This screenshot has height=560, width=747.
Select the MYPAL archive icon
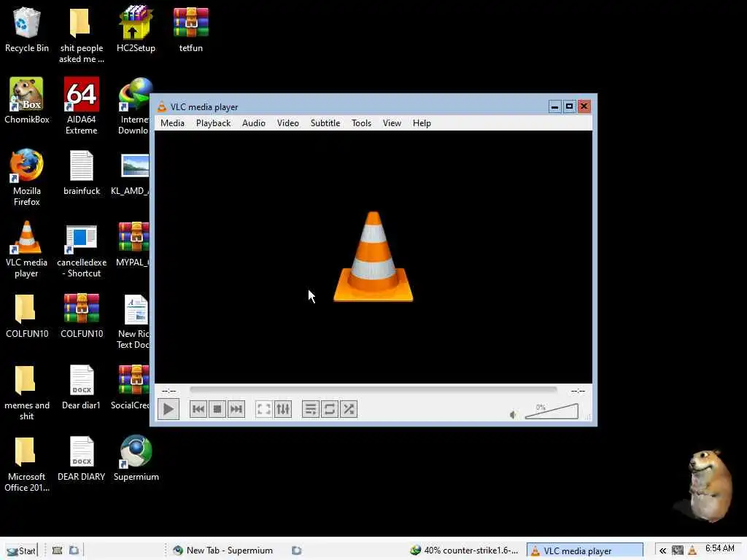tap(133, 244)
